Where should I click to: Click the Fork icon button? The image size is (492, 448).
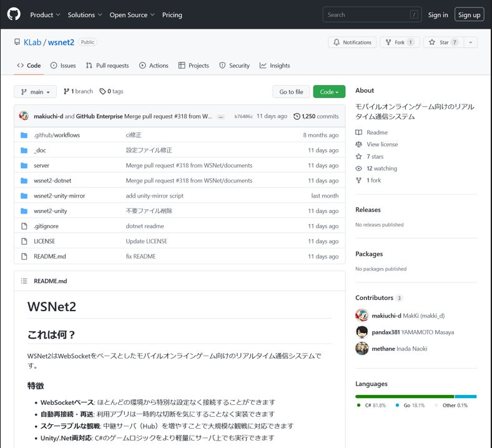click(388, 42)
